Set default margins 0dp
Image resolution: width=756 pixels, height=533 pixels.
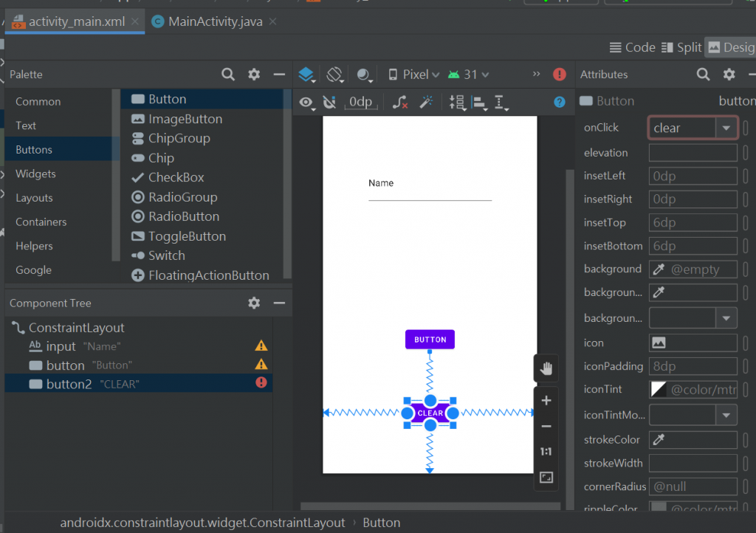click(360, 102)
